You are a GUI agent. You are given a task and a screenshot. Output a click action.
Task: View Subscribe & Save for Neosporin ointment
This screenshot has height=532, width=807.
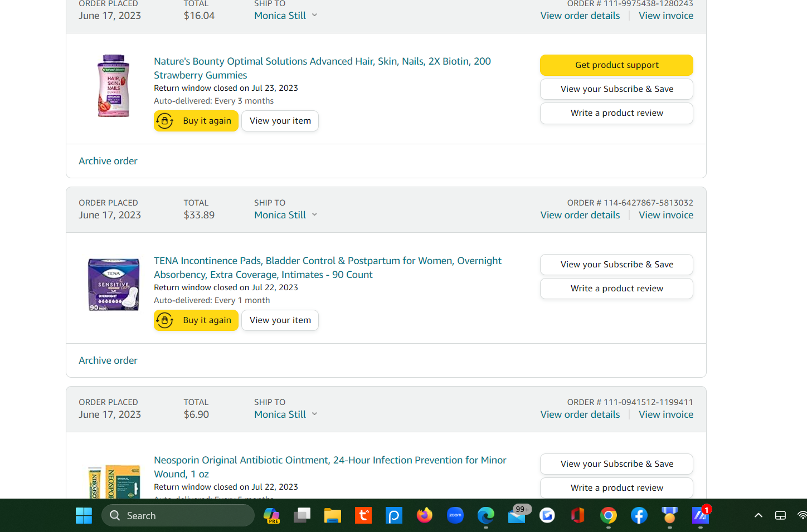616,464
